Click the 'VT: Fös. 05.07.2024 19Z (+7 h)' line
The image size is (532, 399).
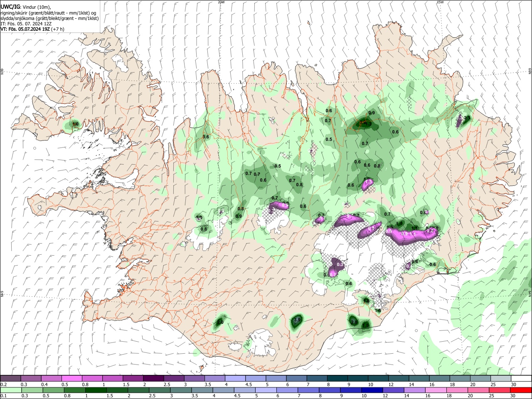tap(32, 29)
